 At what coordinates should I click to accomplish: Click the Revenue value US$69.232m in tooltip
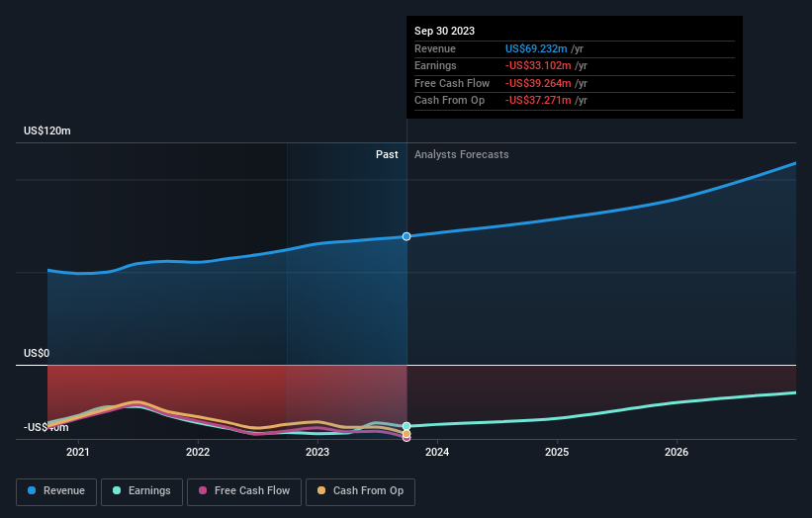(x=536, y=48)
